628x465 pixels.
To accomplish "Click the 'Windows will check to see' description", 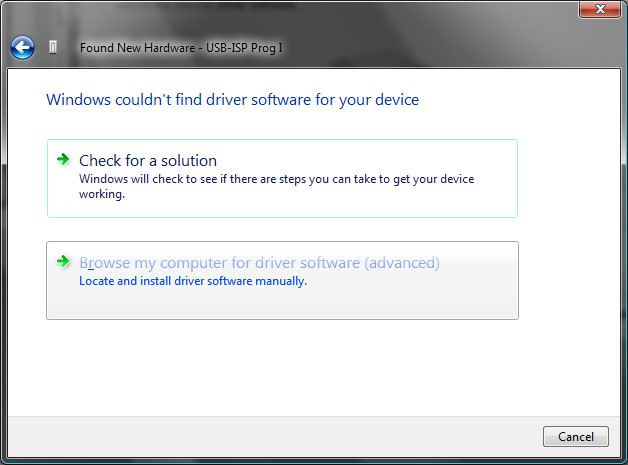I will point(276,186).
